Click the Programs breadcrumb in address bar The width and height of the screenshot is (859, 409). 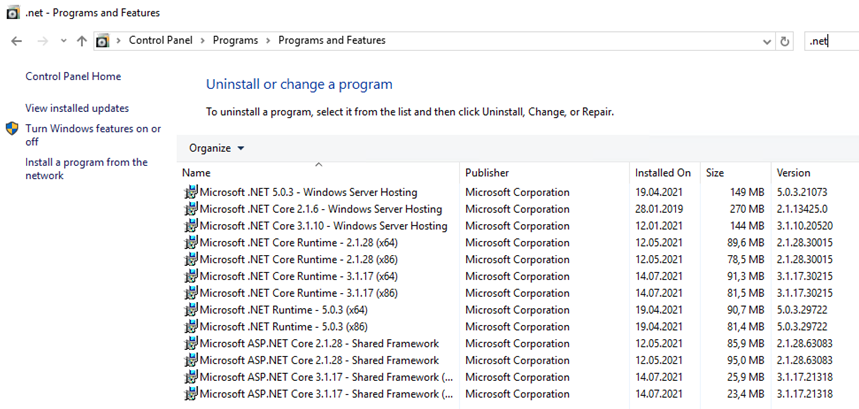point(234,41)
